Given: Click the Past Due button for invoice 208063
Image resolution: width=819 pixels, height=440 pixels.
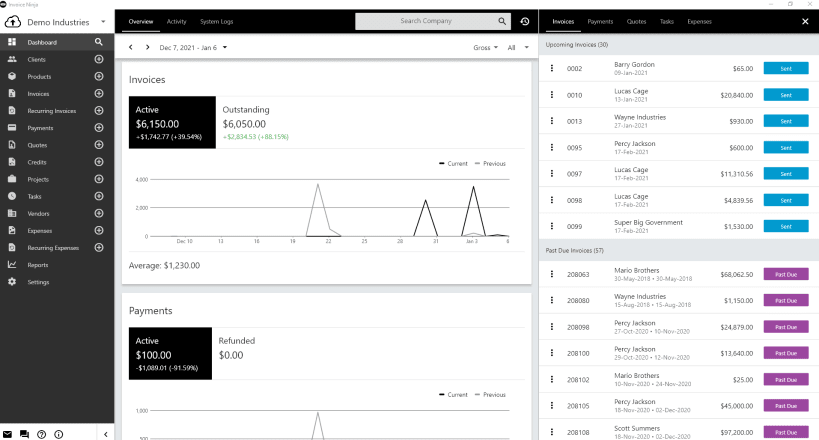Looking at the screenshot, I should [786, 274].
